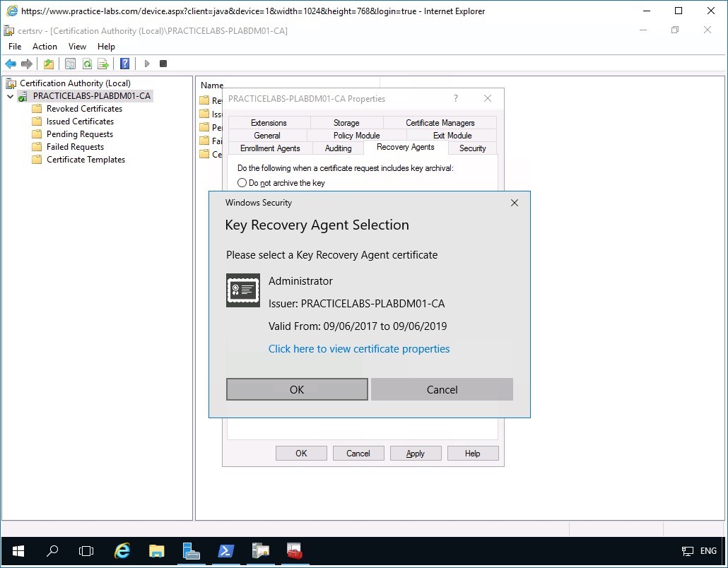728x568 pixels.
Task: Click the Revoked Certificates folder icon in tree
Action: (x=37, y=109)
